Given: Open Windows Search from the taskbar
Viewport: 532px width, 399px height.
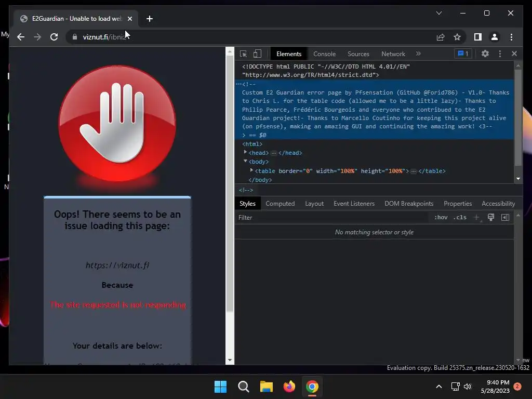Looking at the screenshot, I should click(243, 387).
